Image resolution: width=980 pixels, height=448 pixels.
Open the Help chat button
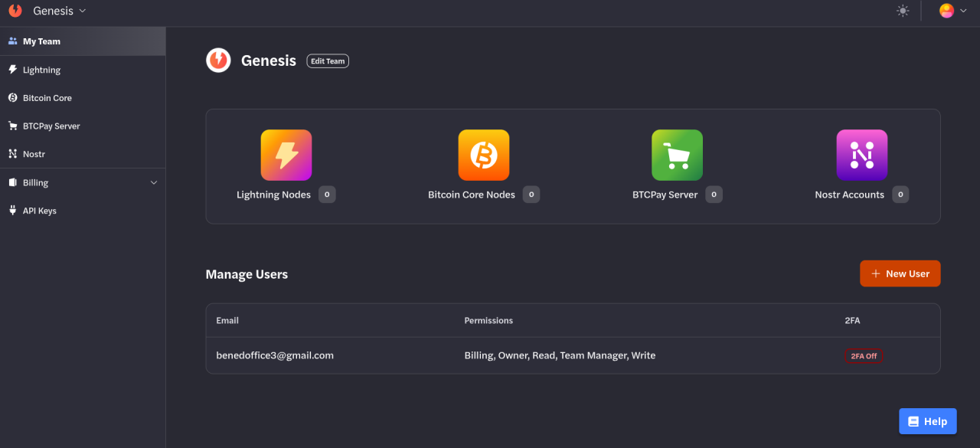pos(927,421)
